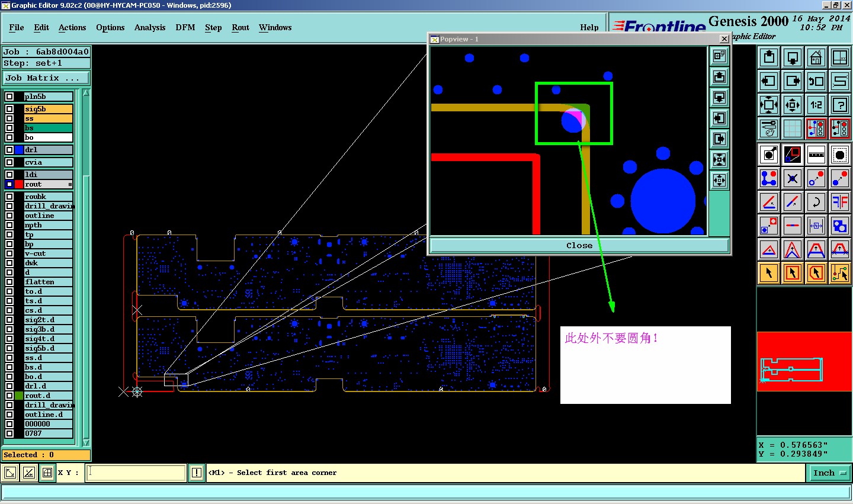Toggle the drl layer checkbox

tap(9, 150)
